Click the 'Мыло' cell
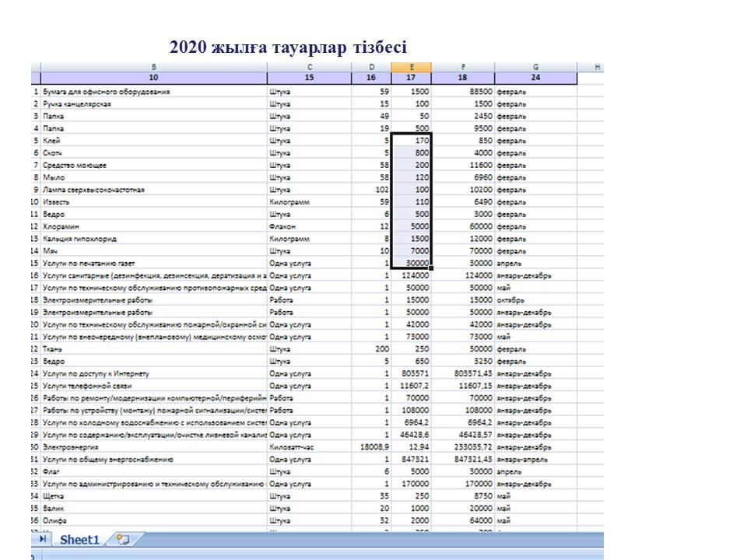This screenshot has height=560, width=747. tap(154, 177)
